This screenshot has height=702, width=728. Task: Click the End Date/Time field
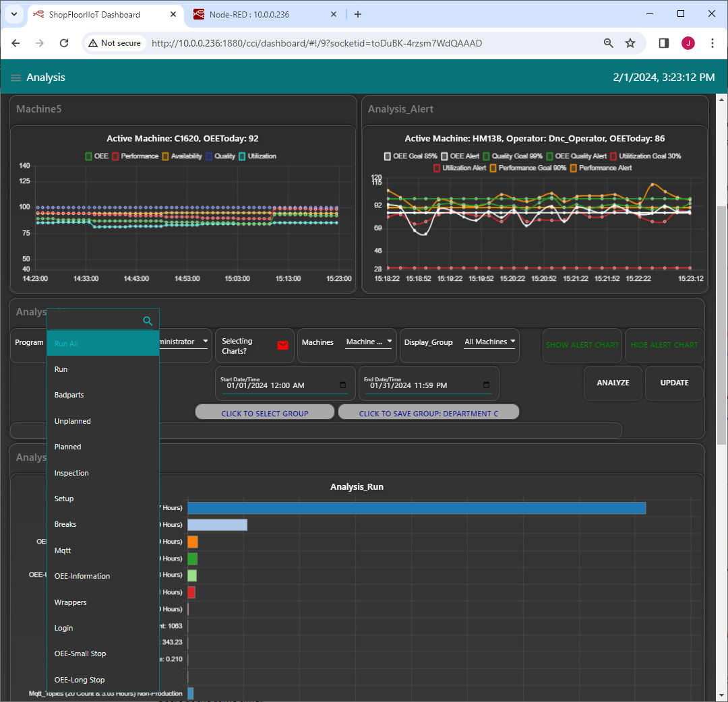coord(429,384)
